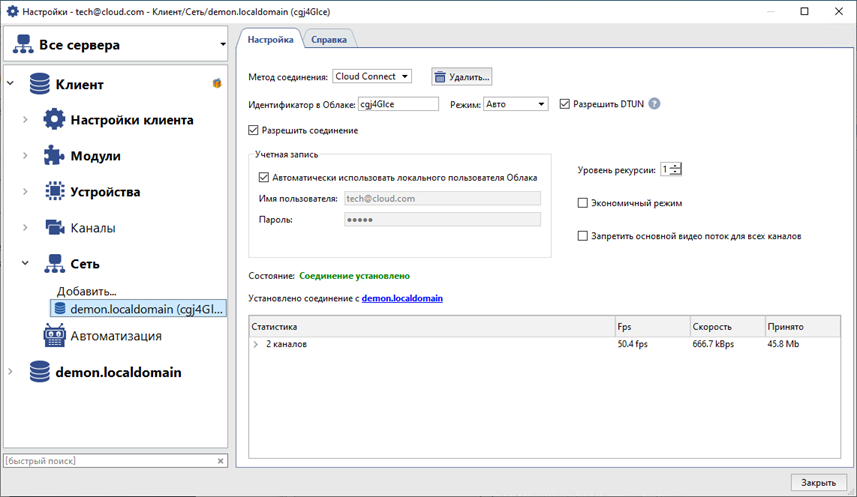Open the demon.localdomain connection link
The height and width of the screenshot is (497, 857).
coord(402,298)
